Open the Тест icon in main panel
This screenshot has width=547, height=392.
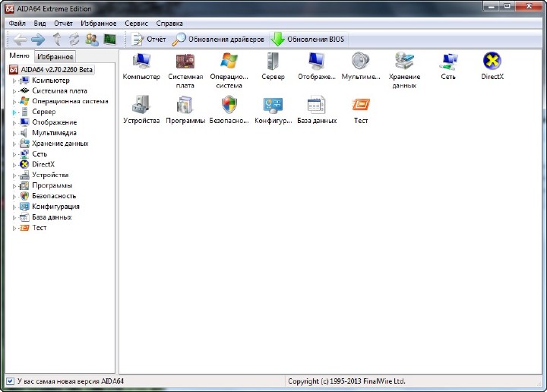(x=361, y=106)
